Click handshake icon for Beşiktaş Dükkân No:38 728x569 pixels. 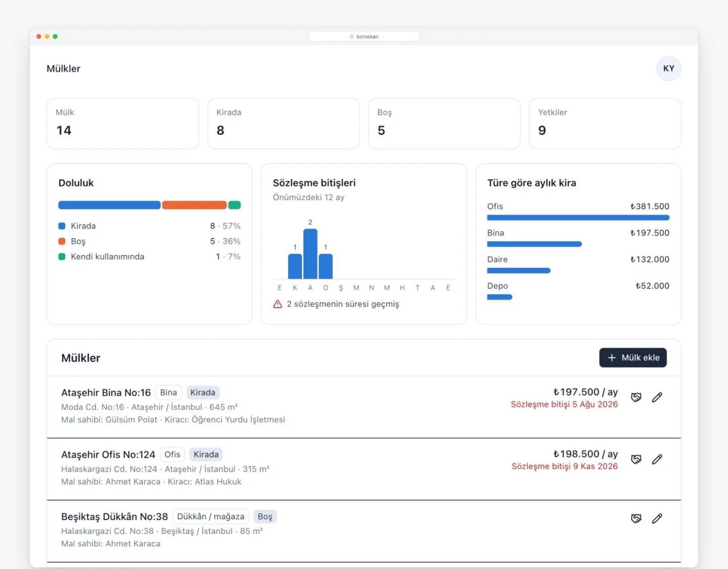pos(636,518)
